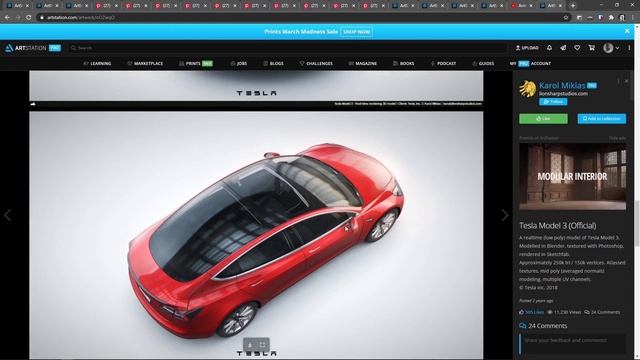Screen dimensions: 640x360
Task: Open the lionsharpstudios.com link
Action: click(563, 93)
